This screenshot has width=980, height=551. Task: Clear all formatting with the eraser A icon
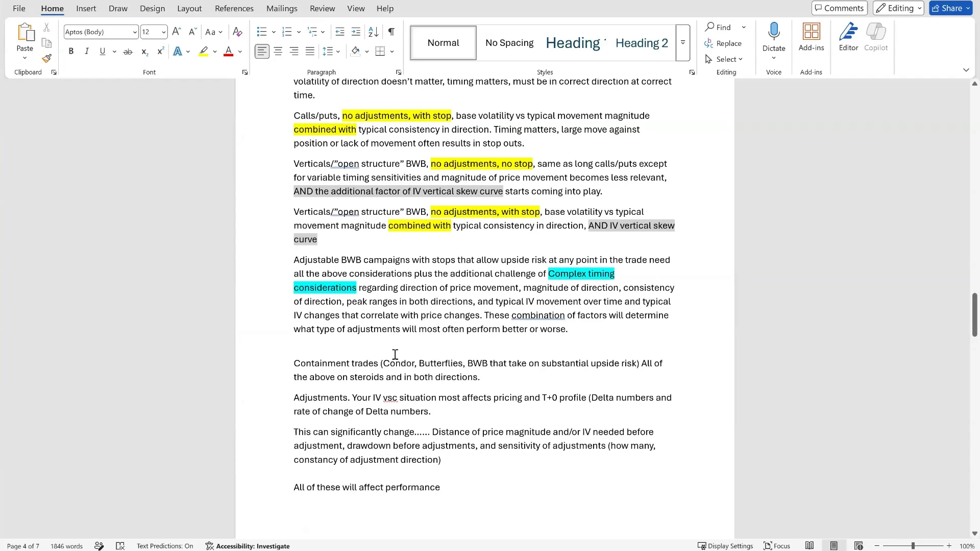[237, 32]
